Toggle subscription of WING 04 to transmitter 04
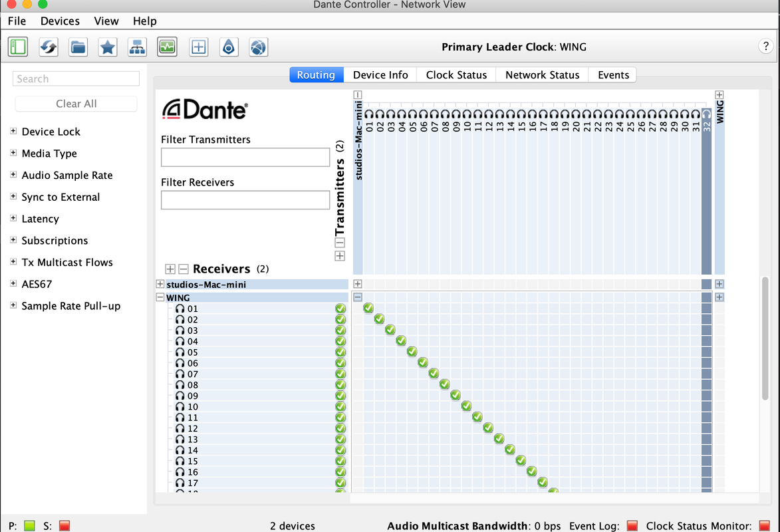Viewport: 780px width, 532px height. coord(401,340)
